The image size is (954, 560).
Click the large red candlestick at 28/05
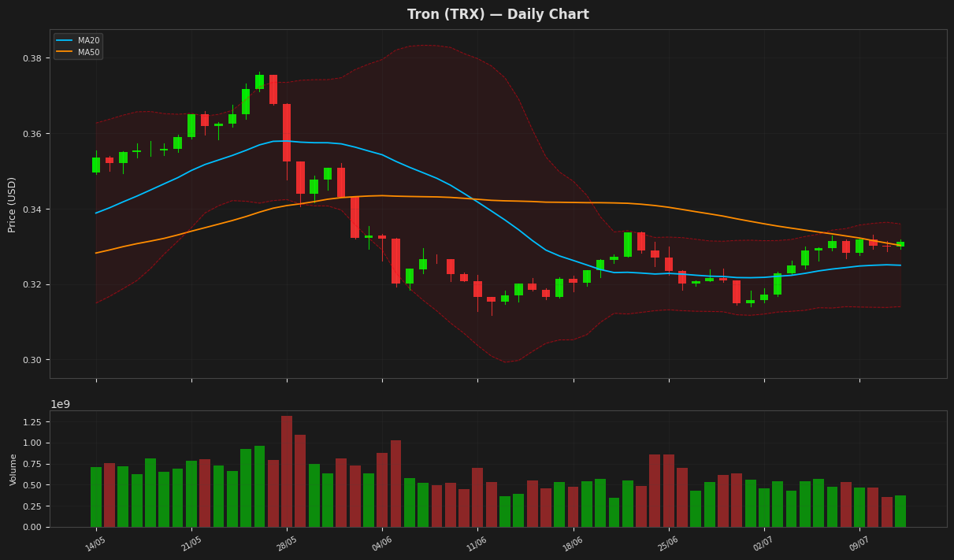coord(287,133)
